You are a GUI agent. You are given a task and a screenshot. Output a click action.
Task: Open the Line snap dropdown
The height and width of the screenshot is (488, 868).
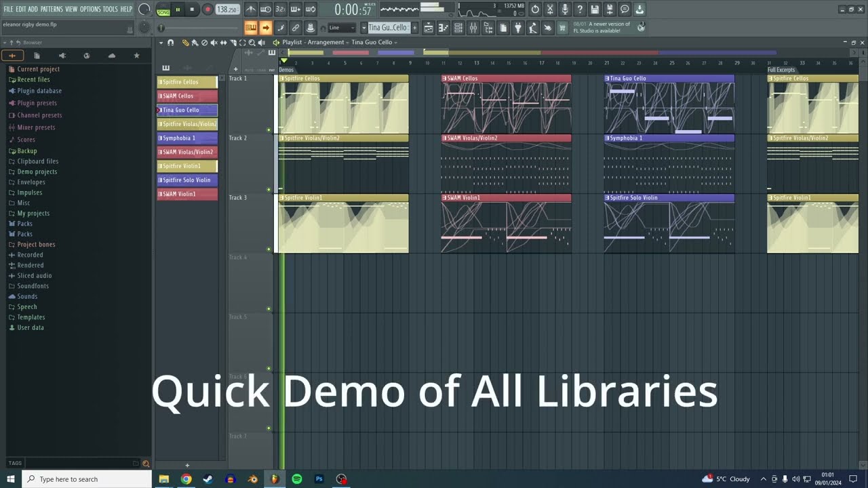click(x=342, y=28)
